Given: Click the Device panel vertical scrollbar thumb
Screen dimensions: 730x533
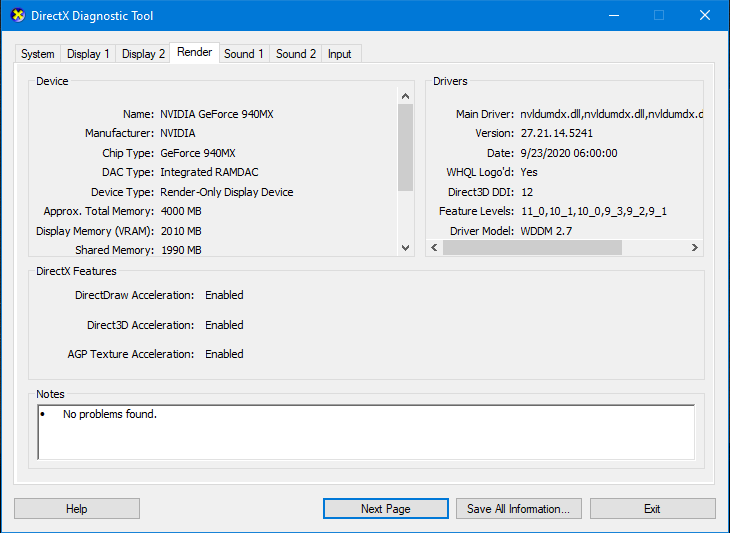Looking at the screenshot, I should 406,148.
